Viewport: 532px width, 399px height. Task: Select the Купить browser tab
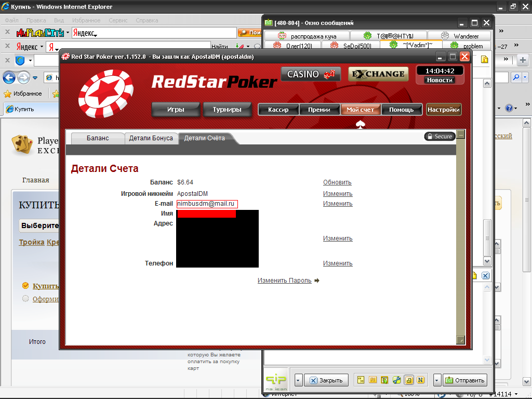click(31, 109)
